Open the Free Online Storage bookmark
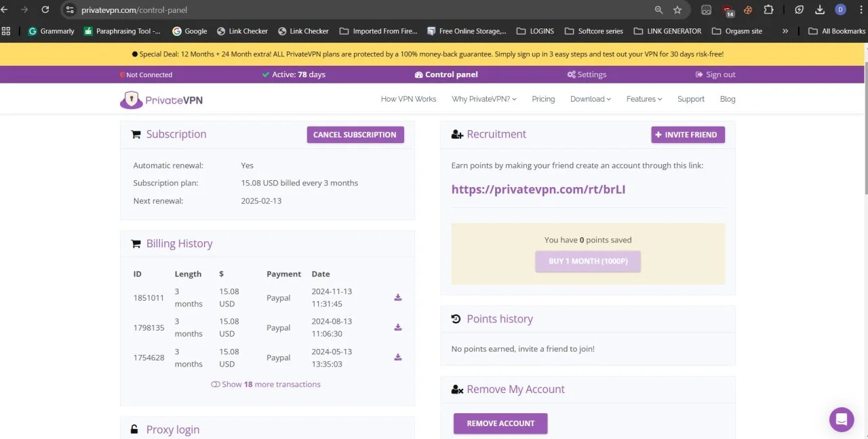The image size is (868, 439). coord(467,31)
